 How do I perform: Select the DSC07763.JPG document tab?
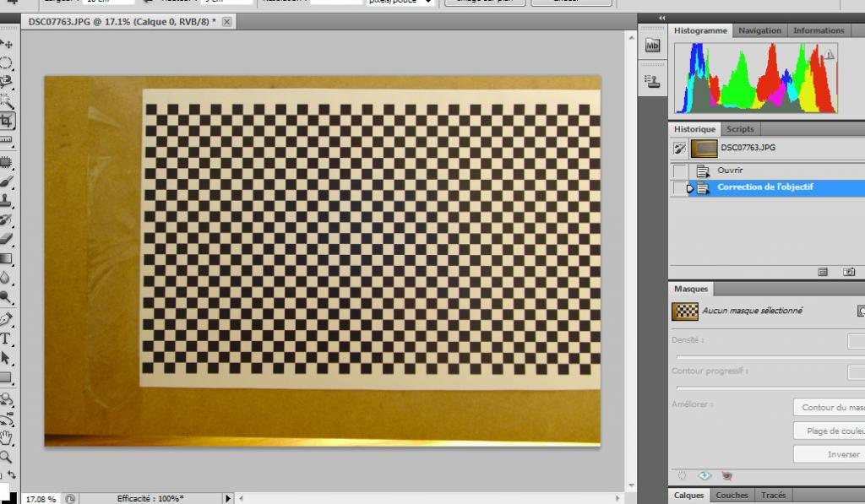pyautogui.click(x=122, y=22)
